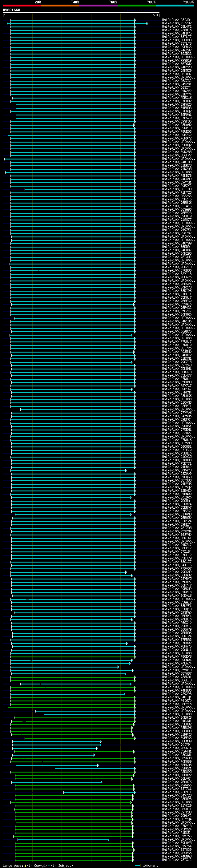Screen dimensions: 197x868
Task: Select the UniRef100_Q3LWB2 label
Action: coord(177,725)
